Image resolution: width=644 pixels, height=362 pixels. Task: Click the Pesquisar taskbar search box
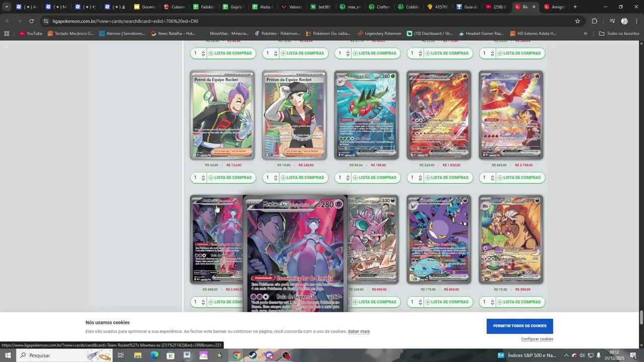65,355
